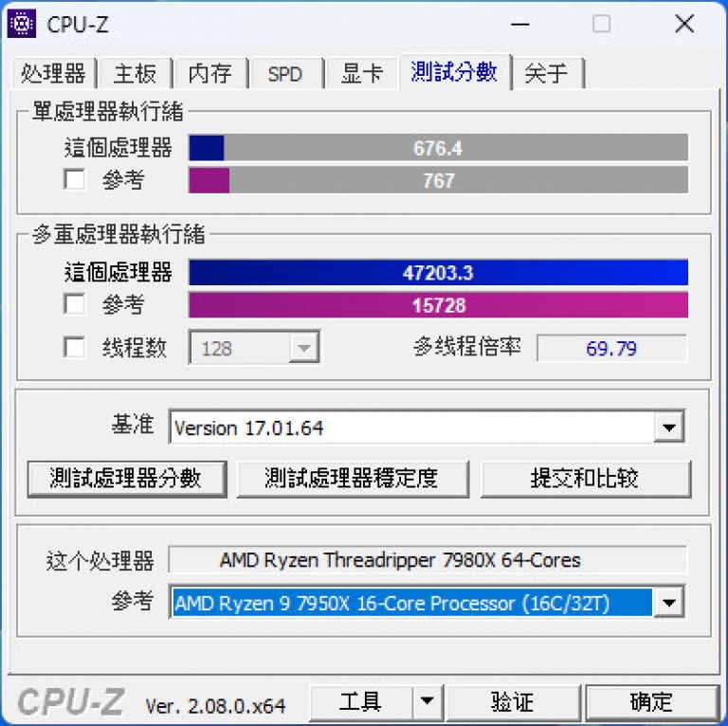Click the CPU-Z app icon in title bar

(x=21, y=24)
